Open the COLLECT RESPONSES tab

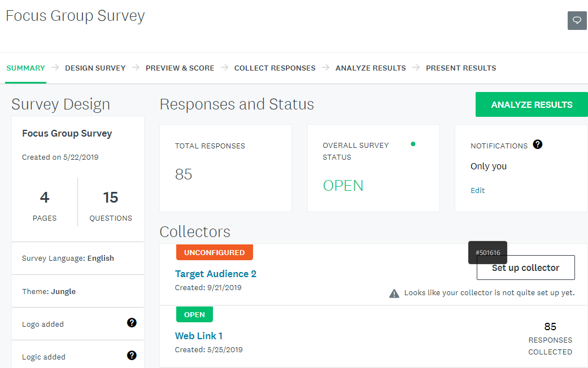tap(275, 68)
